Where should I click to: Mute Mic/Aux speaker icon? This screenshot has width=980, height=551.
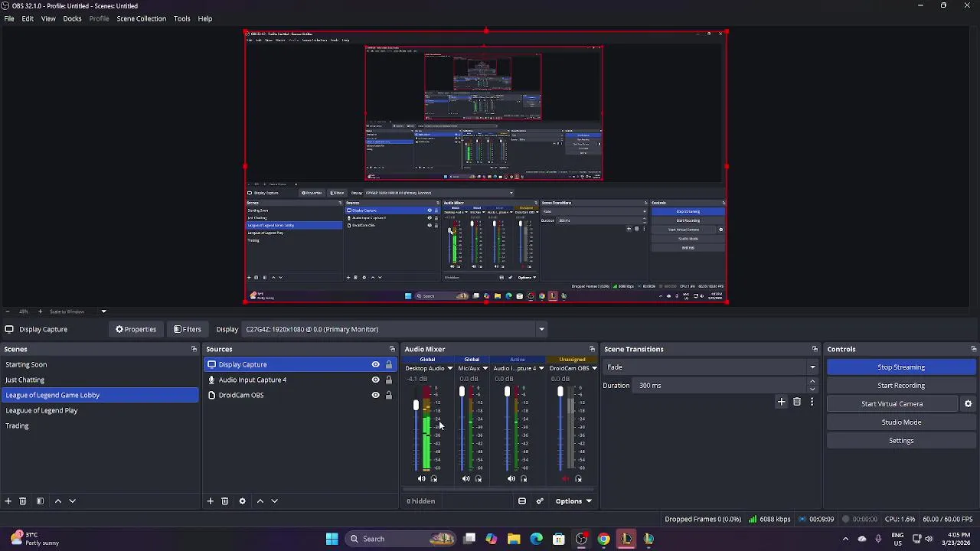[466, 479]
